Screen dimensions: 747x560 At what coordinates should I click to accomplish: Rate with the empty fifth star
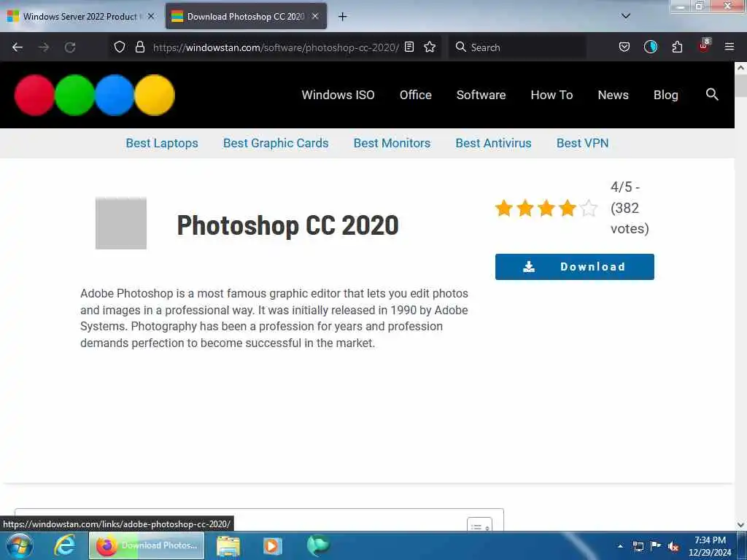click(589, 208)
